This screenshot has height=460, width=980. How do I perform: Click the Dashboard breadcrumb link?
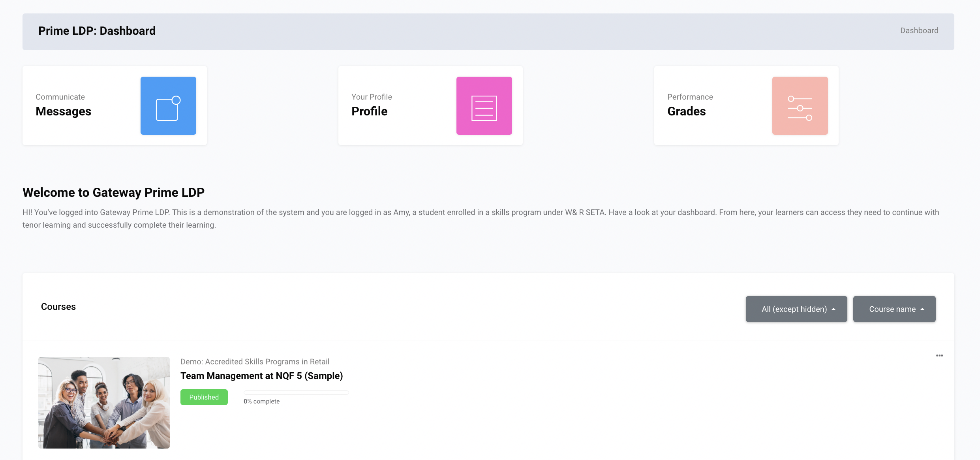coord(919,31)
